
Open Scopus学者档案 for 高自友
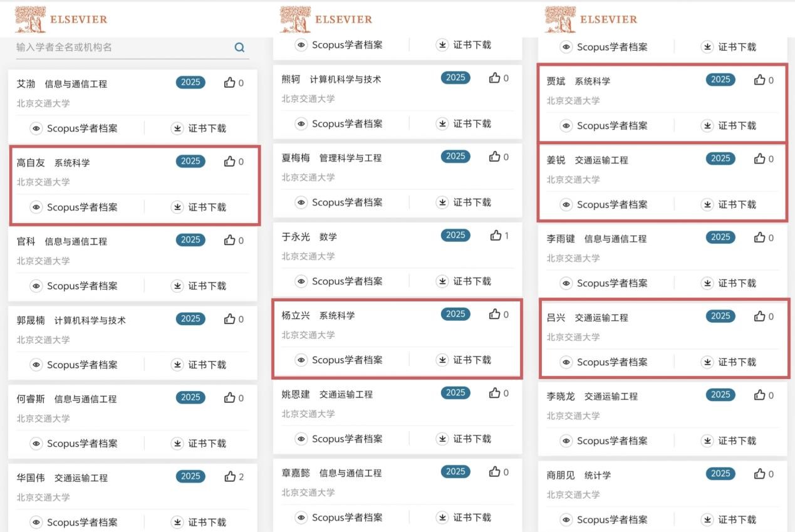click(81, 207)
